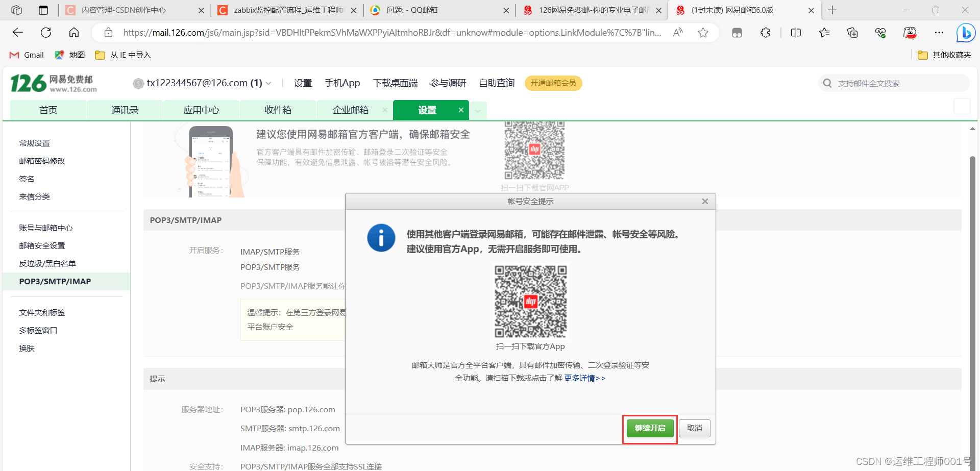This screenshot has width=980, height=471.
Task: Click the 126 网易免费邮 logo
Action: pos(54,83)
